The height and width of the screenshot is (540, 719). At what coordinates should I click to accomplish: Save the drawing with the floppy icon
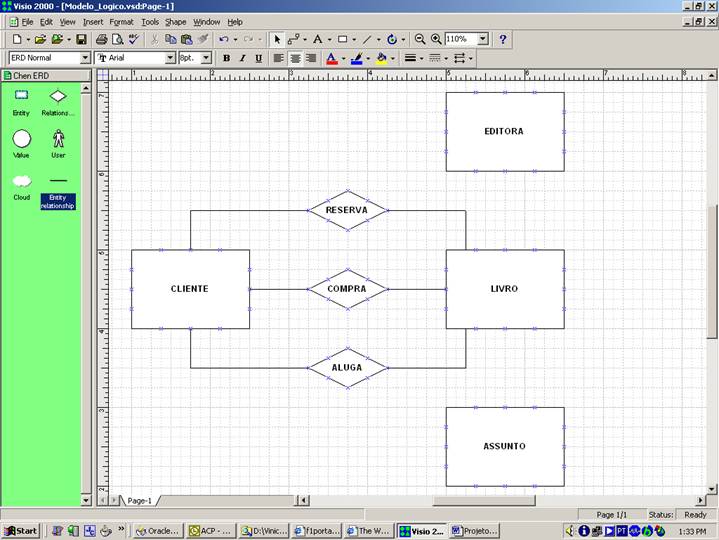(81, 39)
